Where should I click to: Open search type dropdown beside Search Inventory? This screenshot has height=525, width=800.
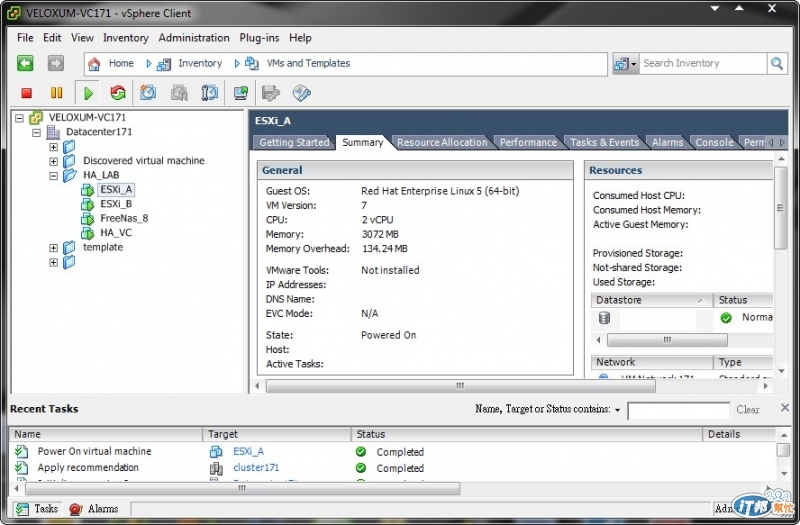point(626,64)
